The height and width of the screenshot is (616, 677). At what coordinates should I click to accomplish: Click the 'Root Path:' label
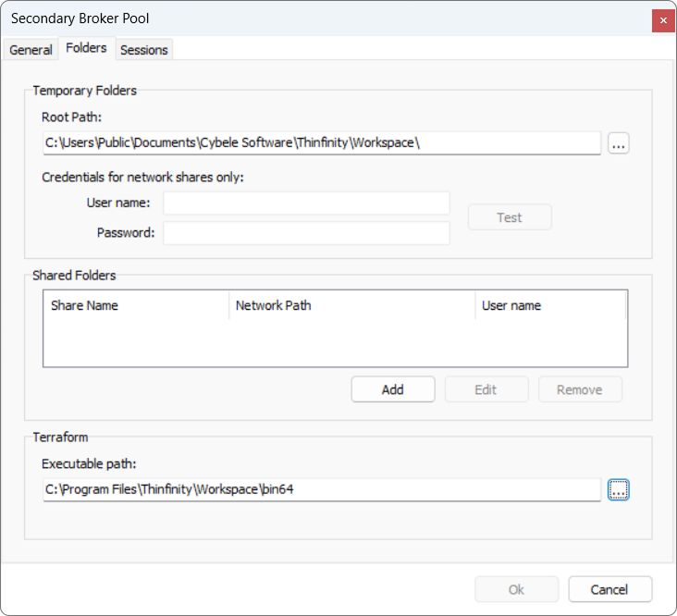tap(71, 117)
